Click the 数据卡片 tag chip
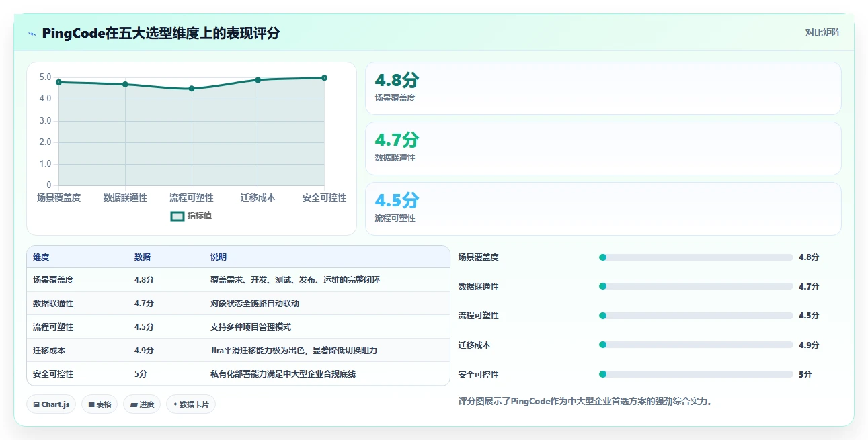Image resolution: width=868 pixels, height=440 pixels. click(191, 404)
